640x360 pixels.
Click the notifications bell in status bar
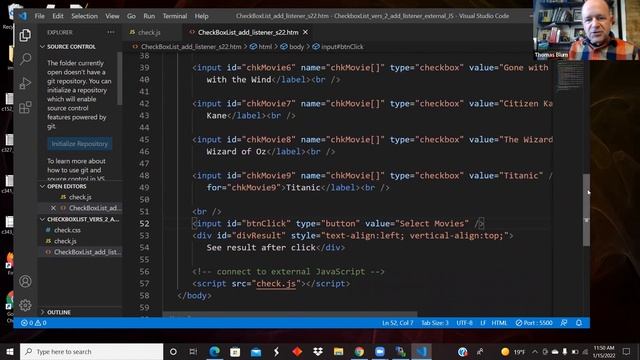(x=579, y=323)
